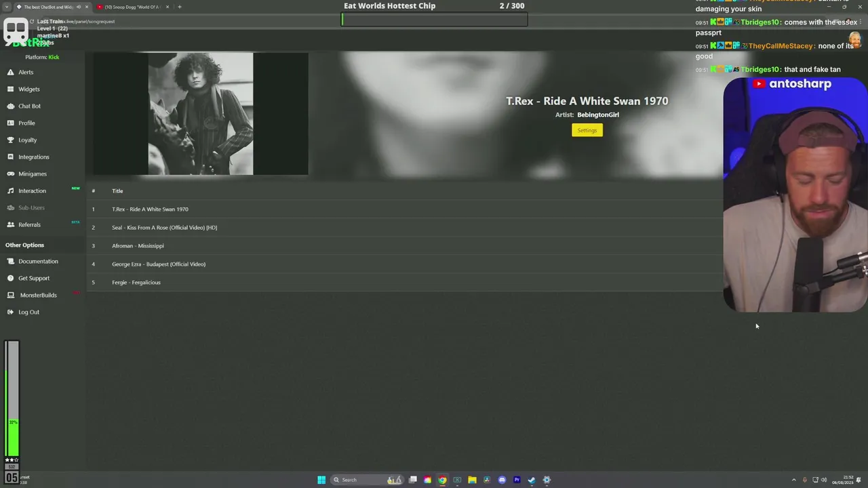Open Task View on the taskbar
This screenshot has width=868, height=488.
coord(412,480)
